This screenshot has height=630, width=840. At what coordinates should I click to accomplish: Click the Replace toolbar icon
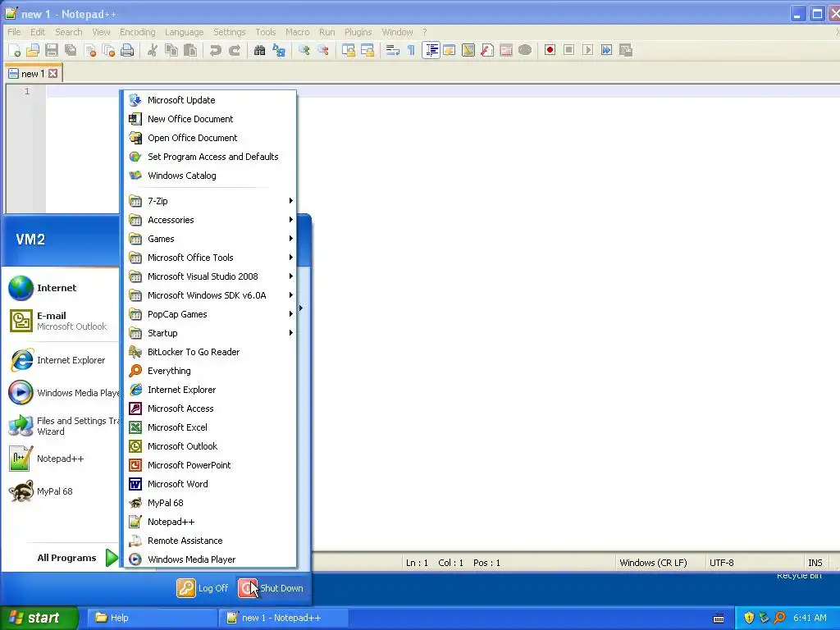[x=279, y=50]
